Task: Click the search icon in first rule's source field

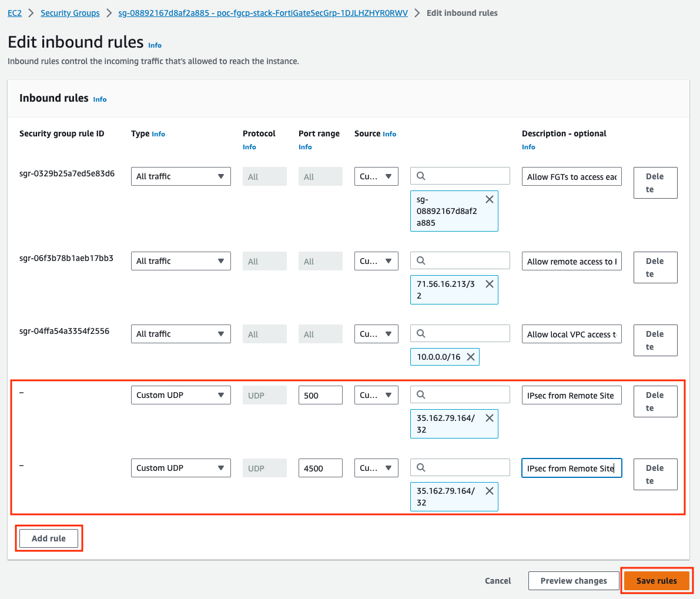Action: 421,176
